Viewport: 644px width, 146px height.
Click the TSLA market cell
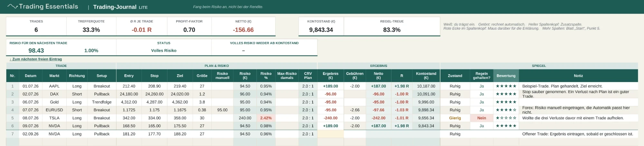pyautogui.click(x=54, y=118)
